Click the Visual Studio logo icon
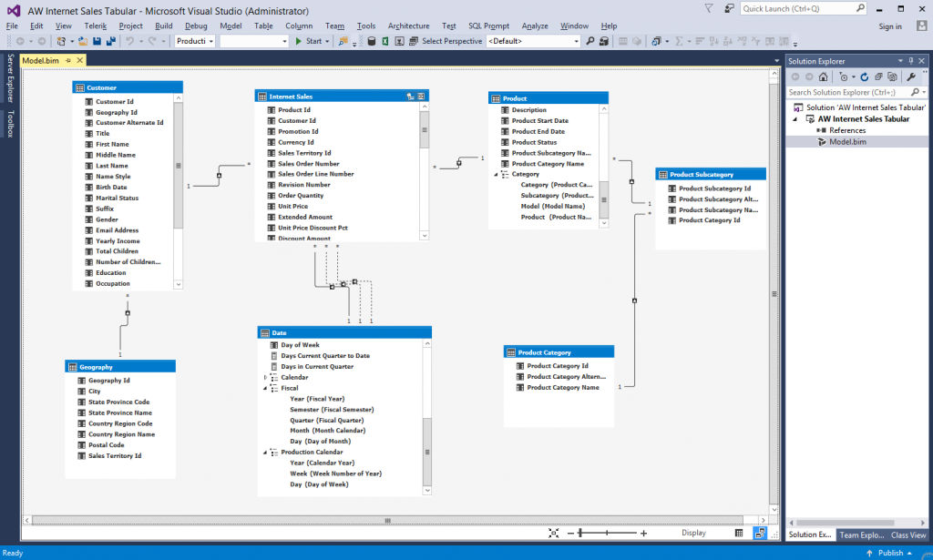This screenshot has width=933, height=560. click(x=14, y=11)
